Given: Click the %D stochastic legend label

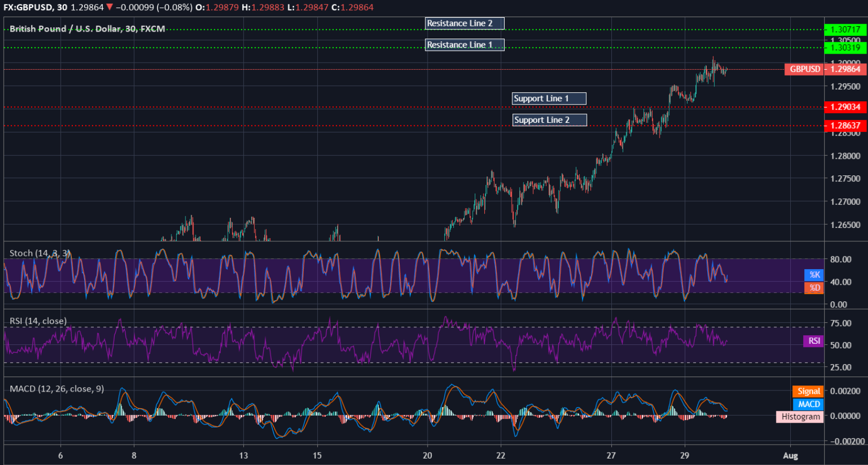Looking at the screenshot, I should [814, 287].
